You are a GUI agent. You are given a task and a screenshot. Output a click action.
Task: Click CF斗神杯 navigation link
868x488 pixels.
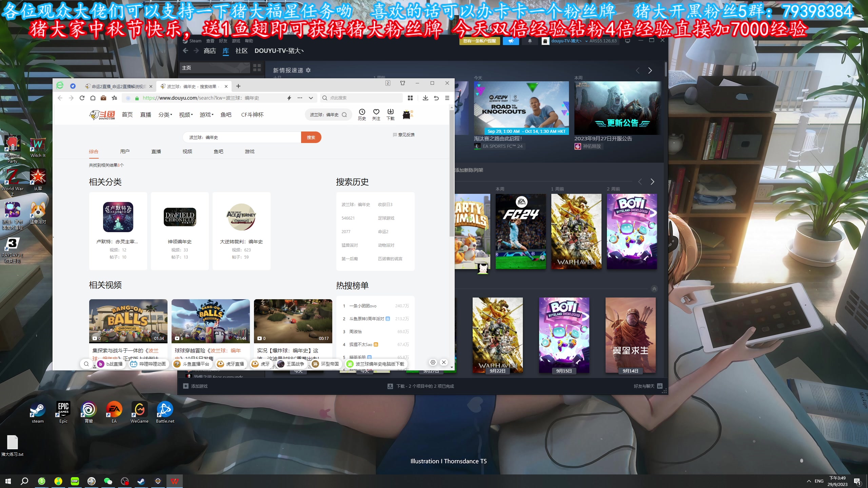pyautogui.click(x=252, y=115)
